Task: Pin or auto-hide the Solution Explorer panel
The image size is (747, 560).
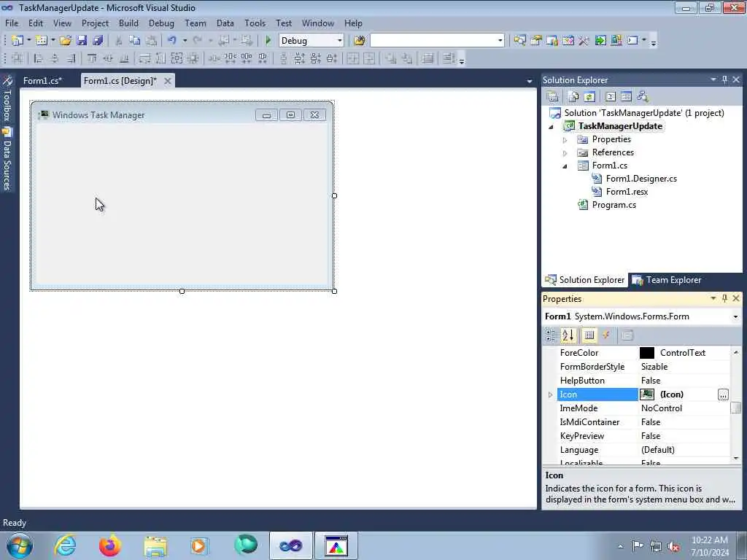Action: click(724, 79)
